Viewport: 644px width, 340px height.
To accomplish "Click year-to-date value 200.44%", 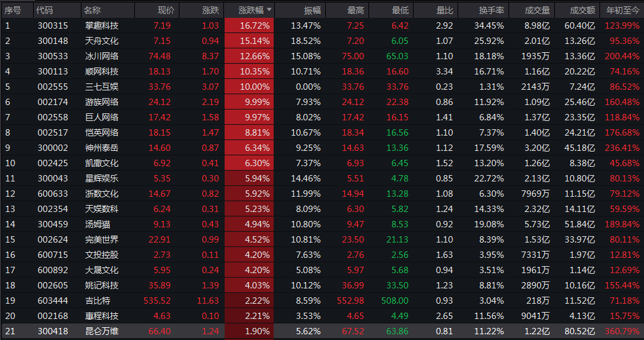I will click(622, 56).
